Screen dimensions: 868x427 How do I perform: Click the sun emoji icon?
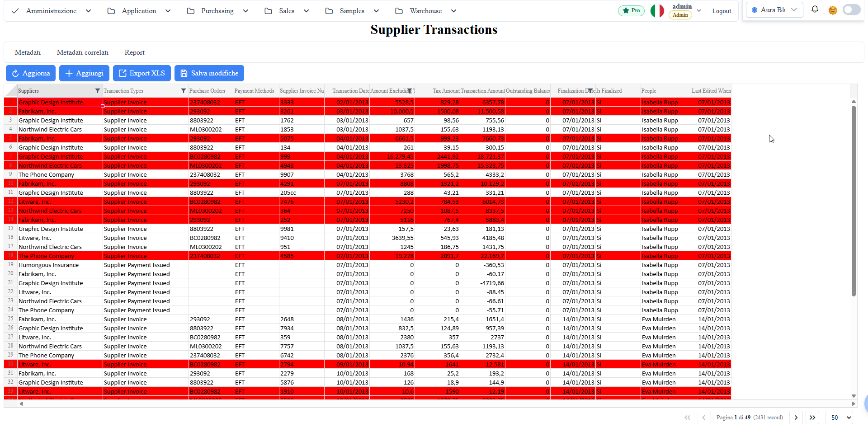click(833, 10)
